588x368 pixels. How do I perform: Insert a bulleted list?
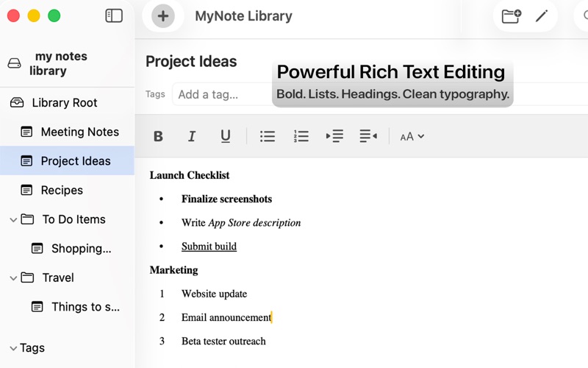point(268,136)
